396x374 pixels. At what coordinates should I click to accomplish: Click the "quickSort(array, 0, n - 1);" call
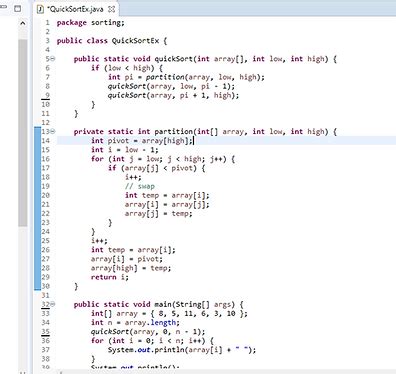[148, 332]
